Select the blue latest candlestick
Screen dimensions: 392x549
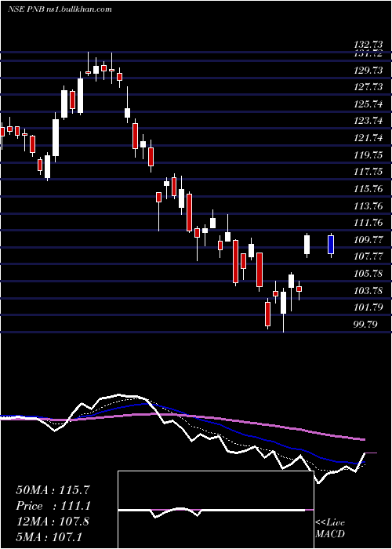tap(331, 245)
